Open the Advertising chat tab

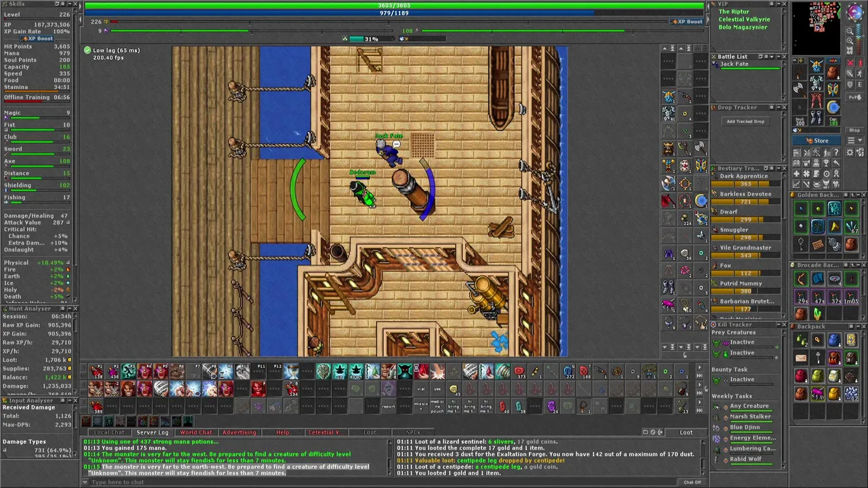coord(239,432)
